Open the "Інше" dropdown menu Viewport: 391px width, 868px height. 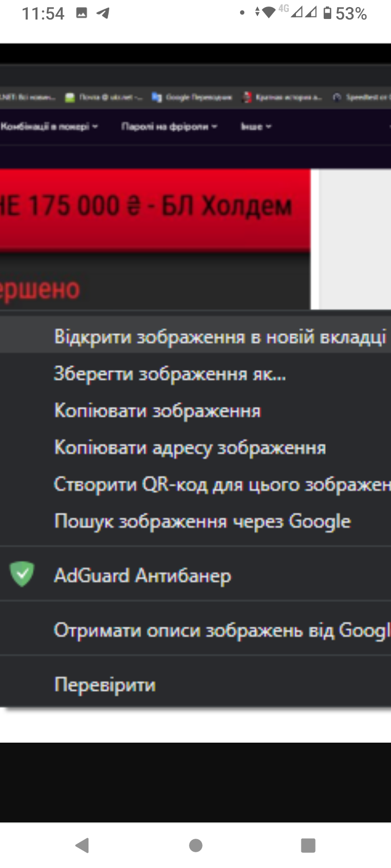click(256, 126)
